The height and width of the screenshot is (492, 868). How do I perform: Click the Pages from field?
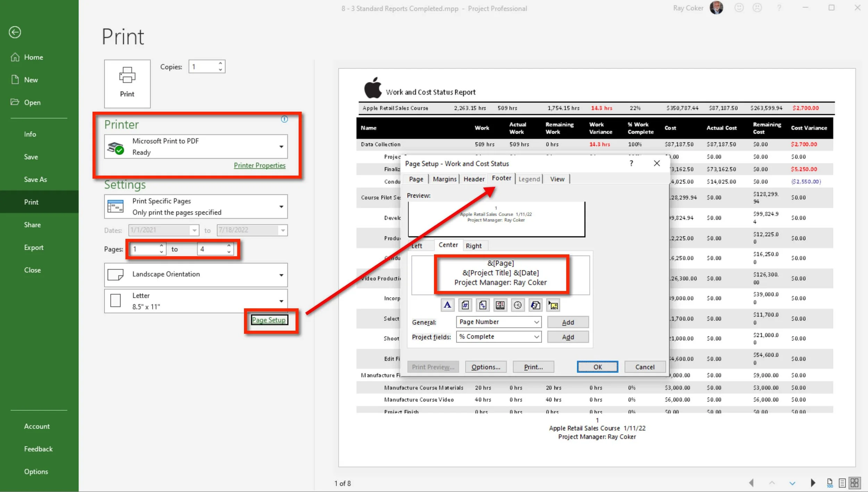144,249
